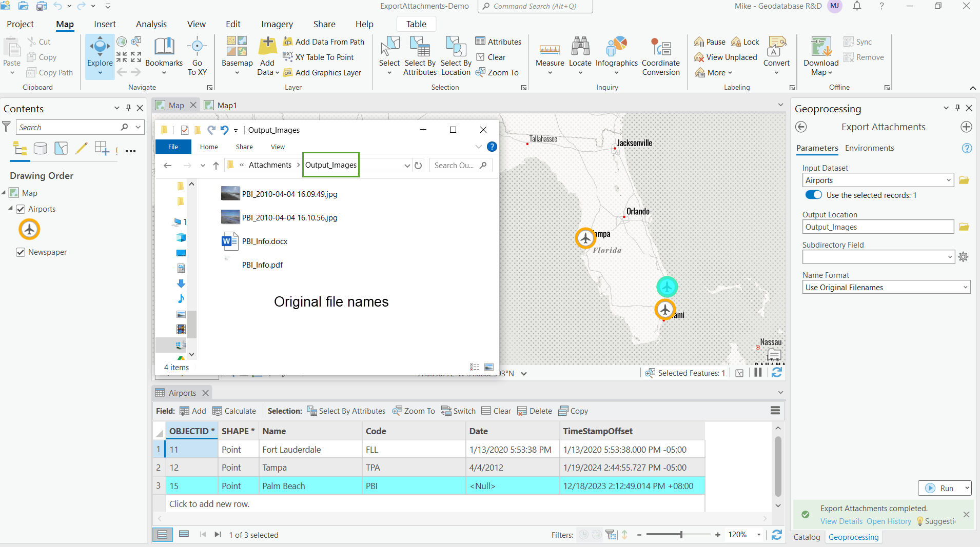Image resolution: width=980 pixels, height=547 pixels.
Task: Open the Infographics tool
Action: tap(617, 53)
